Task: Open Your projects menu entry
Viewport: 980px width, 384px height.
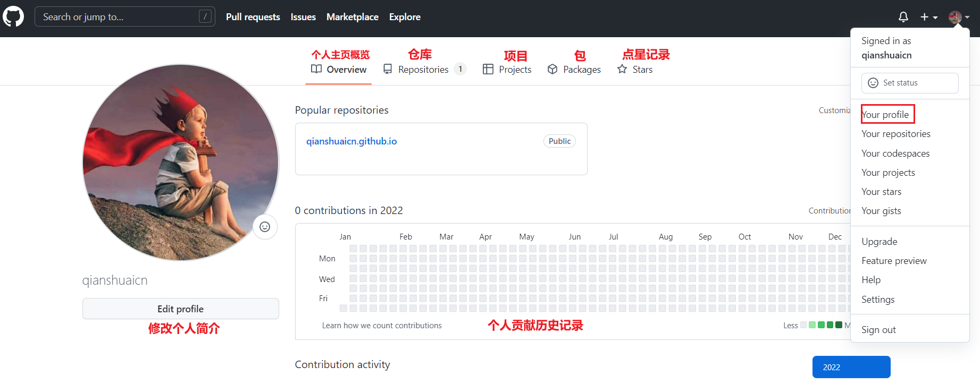Action: click(888, 173)
